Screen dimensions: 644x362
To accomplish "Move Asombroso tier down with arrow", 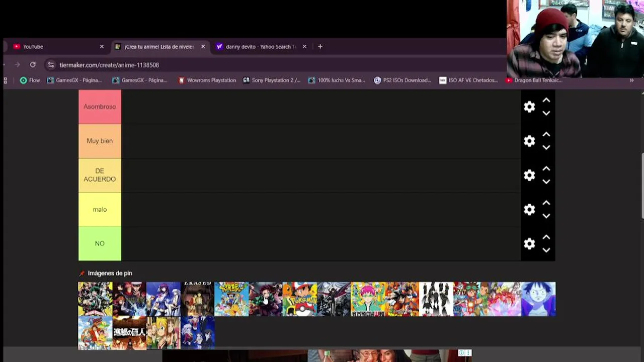I will click(x=546, y=113).
